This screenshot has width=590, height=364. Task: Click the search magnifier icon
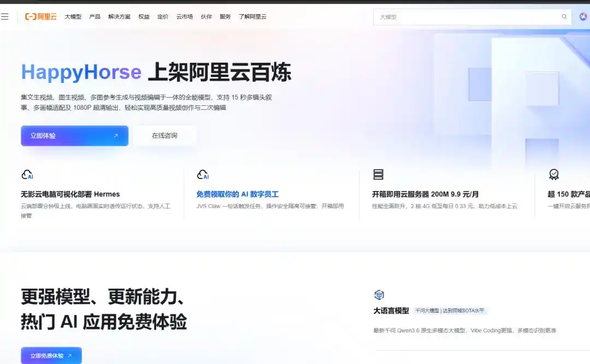coord(564,16)
